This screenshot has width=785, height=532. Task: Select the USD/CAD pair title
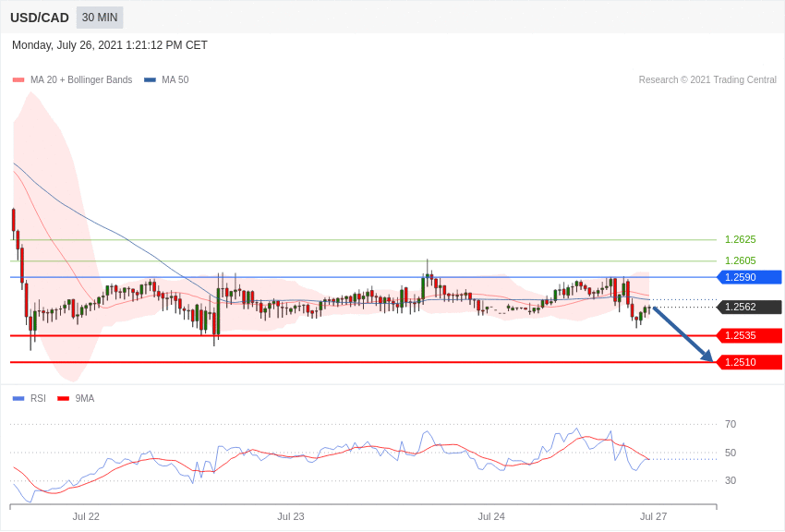[x=40, y=18]
